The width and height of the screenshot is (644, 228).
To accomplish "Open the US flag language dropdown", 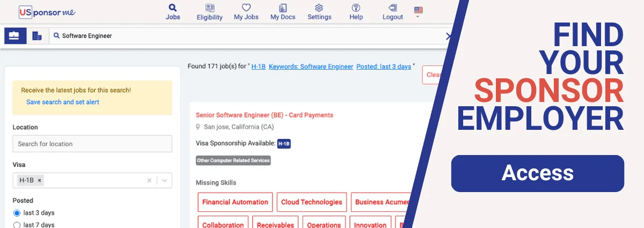I will click(418, 11).
